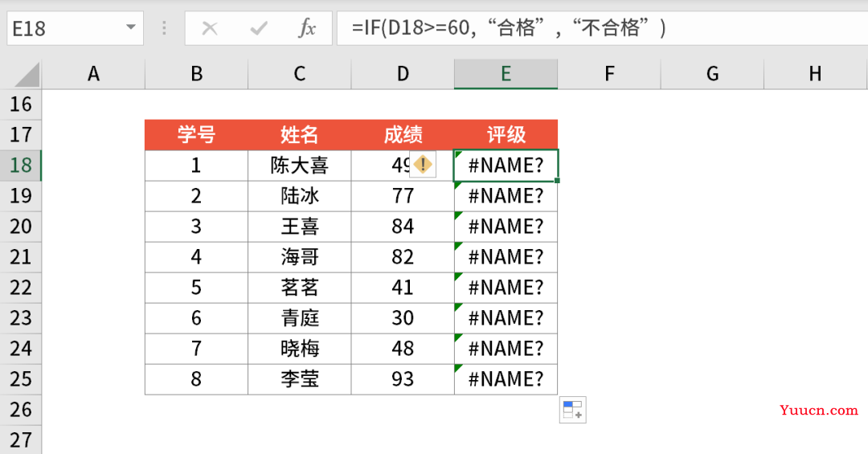Select the cell containing 茗茗
This screenshot has width=868, height=454.
pyautogui.click(x=300, y=288)
